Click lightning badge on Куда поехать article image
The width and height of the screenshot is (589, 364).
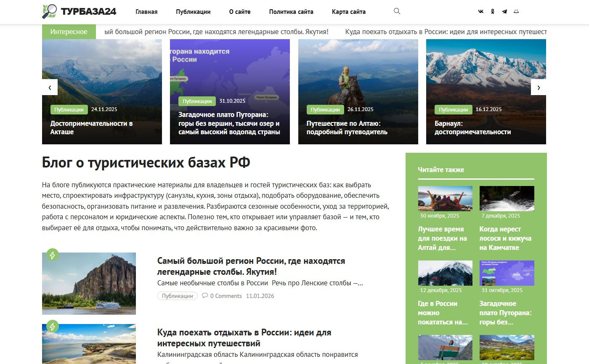52,326
